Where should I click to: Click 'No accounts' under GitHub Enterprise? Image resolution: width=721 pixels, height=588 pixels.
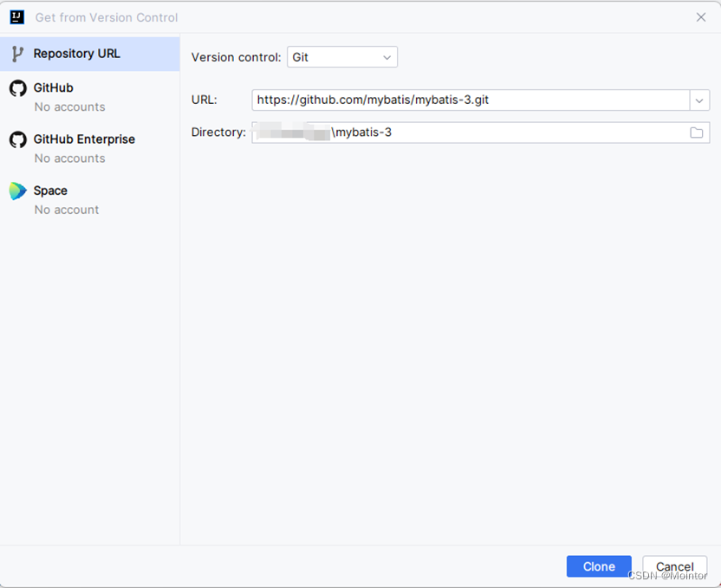pyautogui.click(x=70, y=158)
